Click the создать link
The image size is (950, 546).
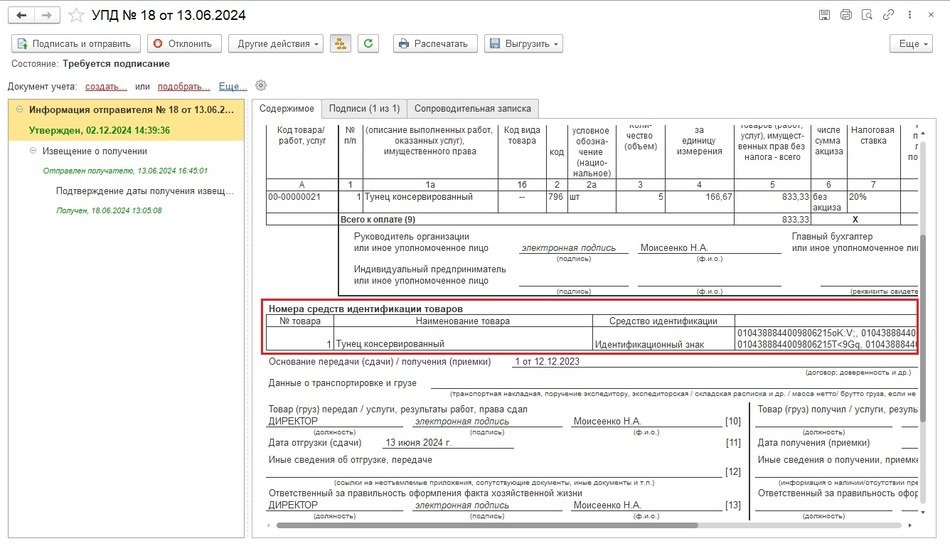point(105,87)
